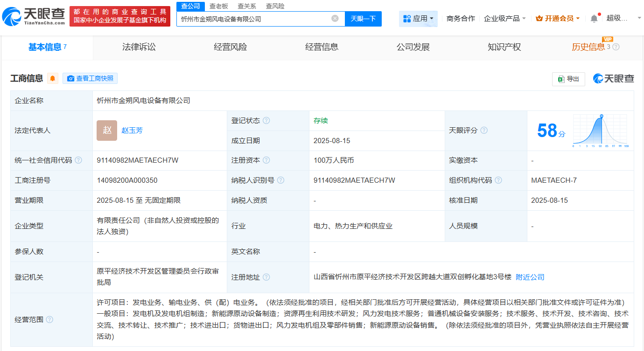Click the 天眼查 watermark logo near 导出
The width and height of the screenshot is (644, 351).
click(613, 78)
